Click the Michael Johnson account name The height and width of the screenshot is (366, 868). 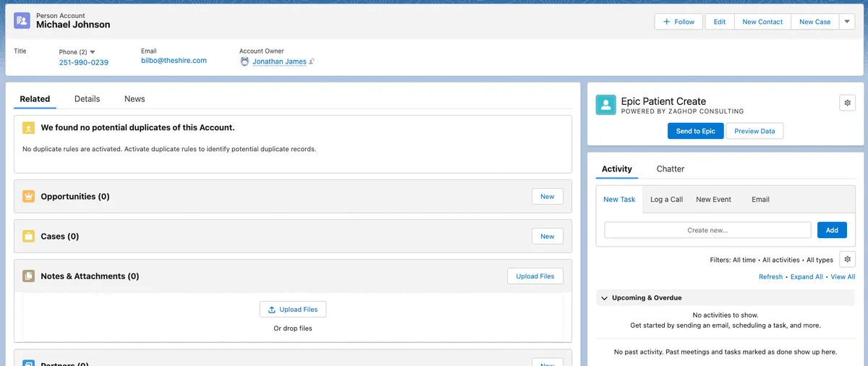[73, 25]
